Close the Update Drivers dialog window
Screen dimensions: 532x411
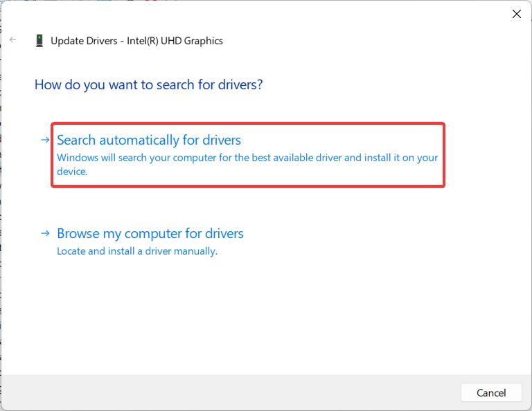(x=515, y=13)
